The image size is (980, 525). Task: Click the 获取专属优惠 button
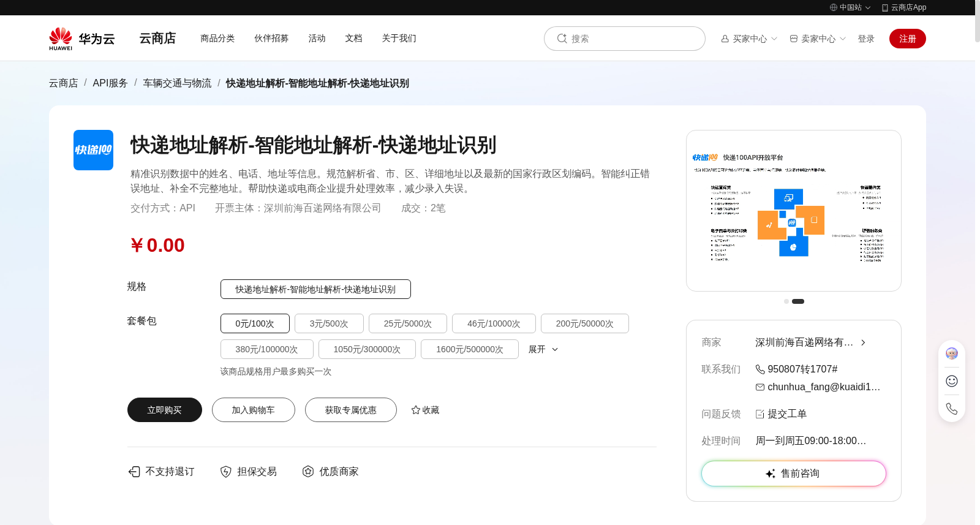[351, 410]
